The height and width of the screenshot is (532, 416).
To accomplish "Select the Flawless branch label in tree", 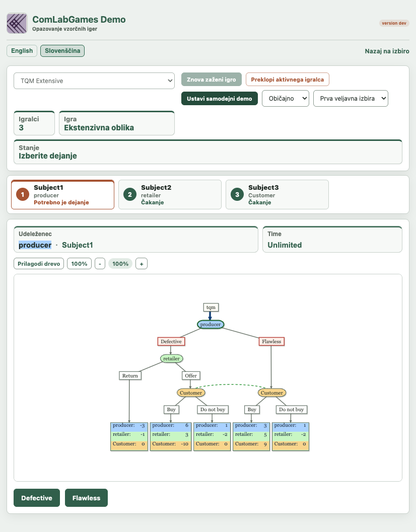I will [271, 342].
